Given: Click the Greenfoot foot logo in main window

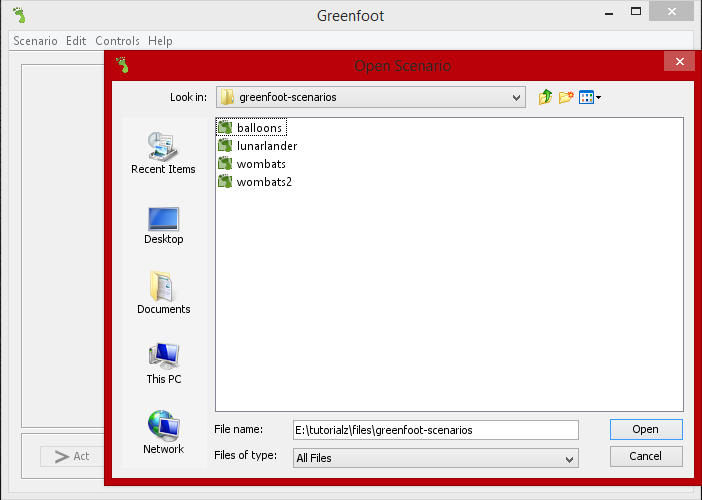Looking at the screenshot, I should (x=19, y=15).
